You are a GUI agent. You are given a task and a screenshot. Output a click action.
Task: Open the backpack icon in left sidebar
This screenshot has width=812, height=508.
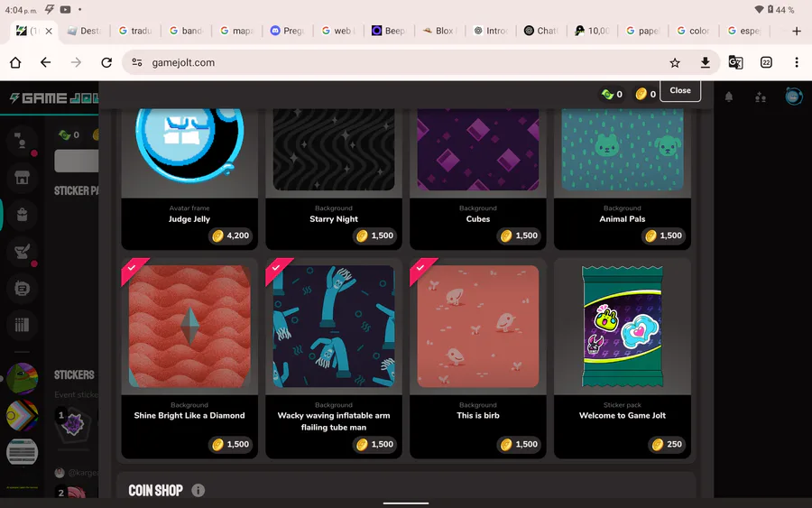point(22,215)
